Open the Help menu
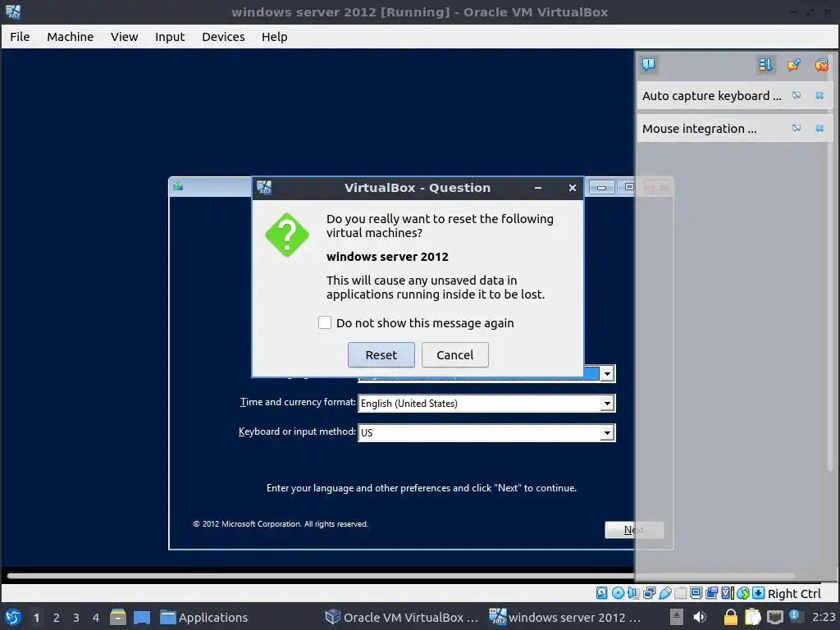 (274, 36)
